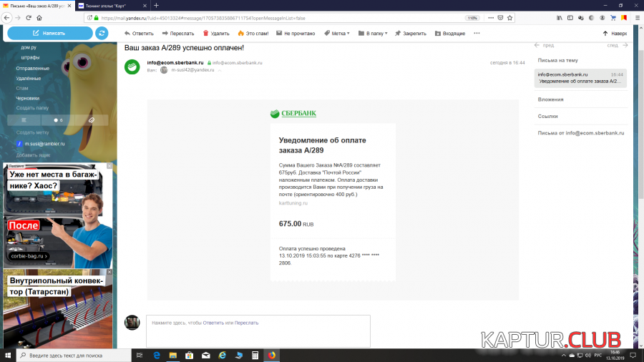
Task: Open the Отправленные folder
Action: point(33,68)
